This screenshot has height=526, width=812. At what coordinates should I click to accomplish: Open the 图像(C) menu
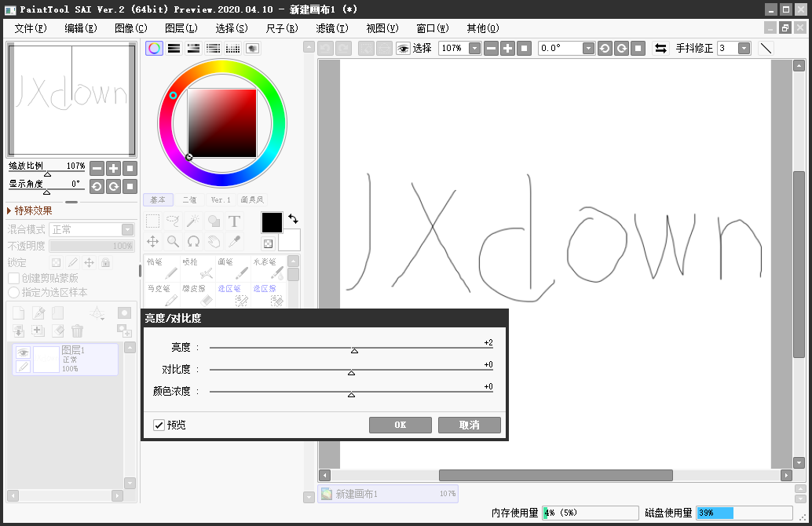[131, 28]
